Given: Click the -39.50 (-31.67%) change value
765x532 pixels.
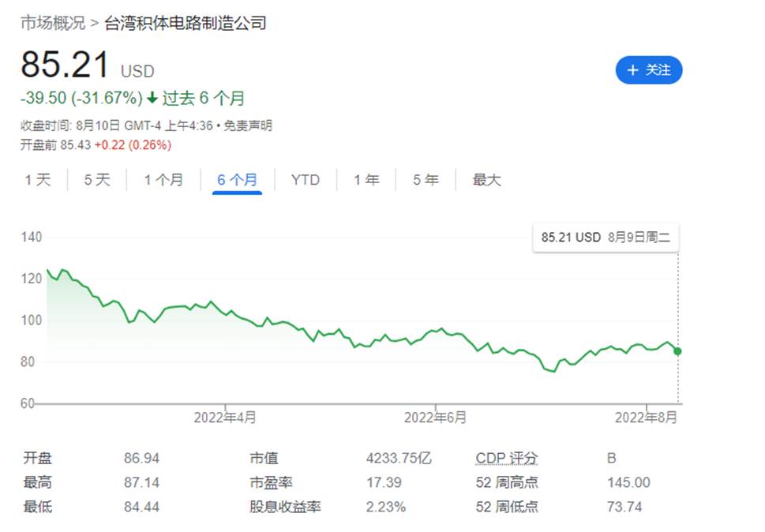Looking at the screenshot, I should pos(81,98).
